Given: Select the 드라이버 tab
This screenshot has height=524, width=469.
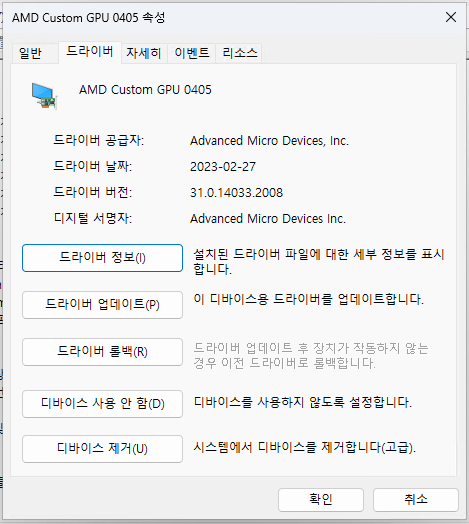Looking at the screenshot, I should click(x=90, y=52).
